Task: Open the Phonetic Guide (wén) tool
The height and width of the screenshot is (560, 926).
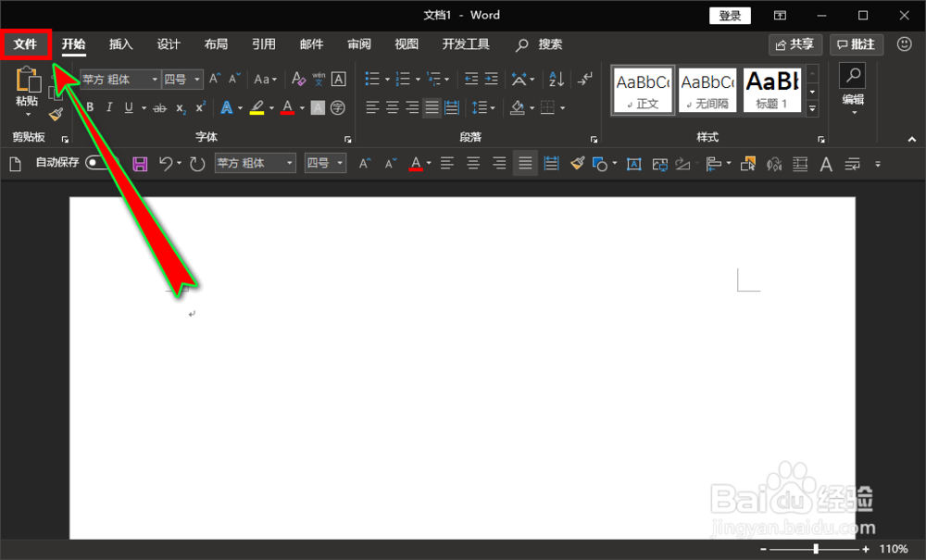Action: click(319, 79)
